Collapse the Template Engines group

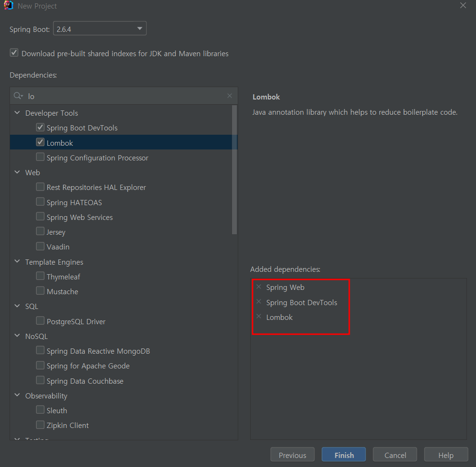17,261
